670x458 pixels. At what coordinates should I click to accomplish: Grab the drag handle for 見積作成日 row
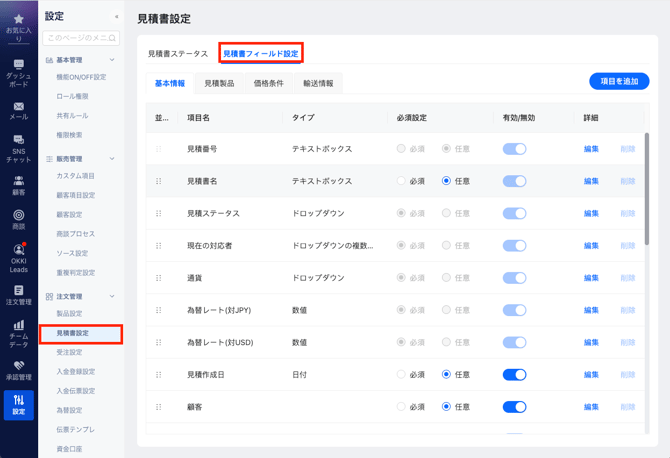point(159,375)
